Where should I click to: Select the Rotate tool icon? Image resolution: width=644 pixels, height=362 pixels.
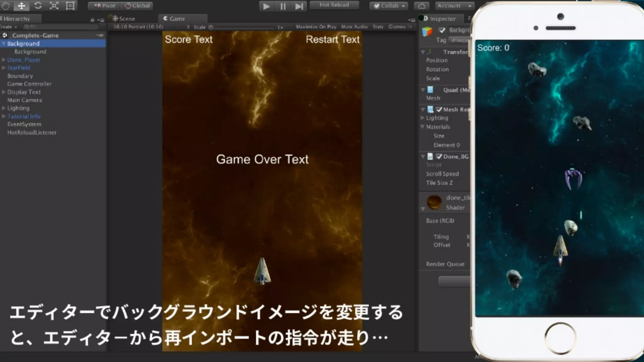click(38, 6)
